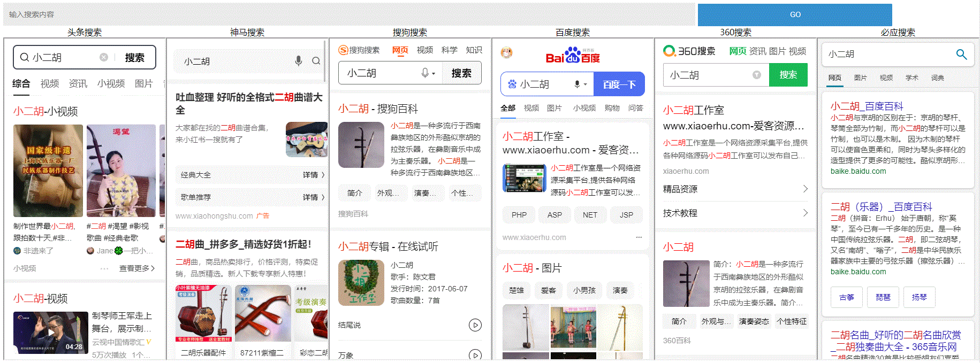Open more options dots beside 小视频 label
980x363 pixels.
click(104, 268)
